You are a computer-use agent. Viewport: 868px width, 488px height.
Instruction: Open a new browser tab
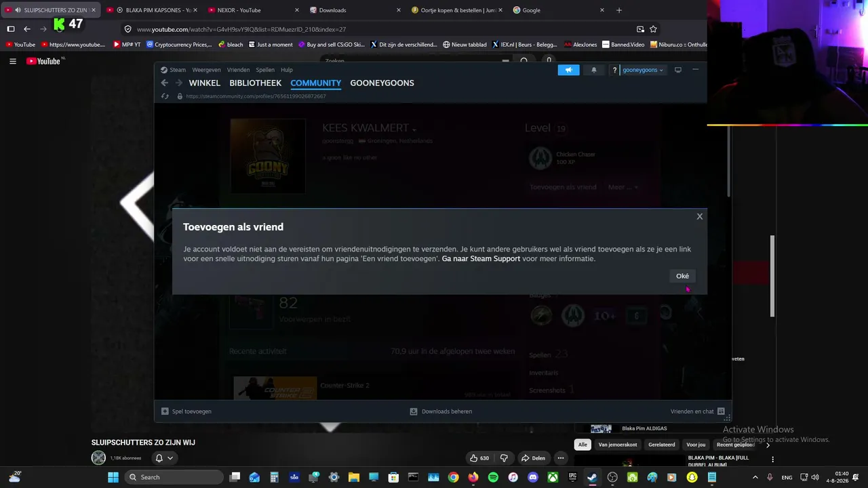(x=618, y=10)
